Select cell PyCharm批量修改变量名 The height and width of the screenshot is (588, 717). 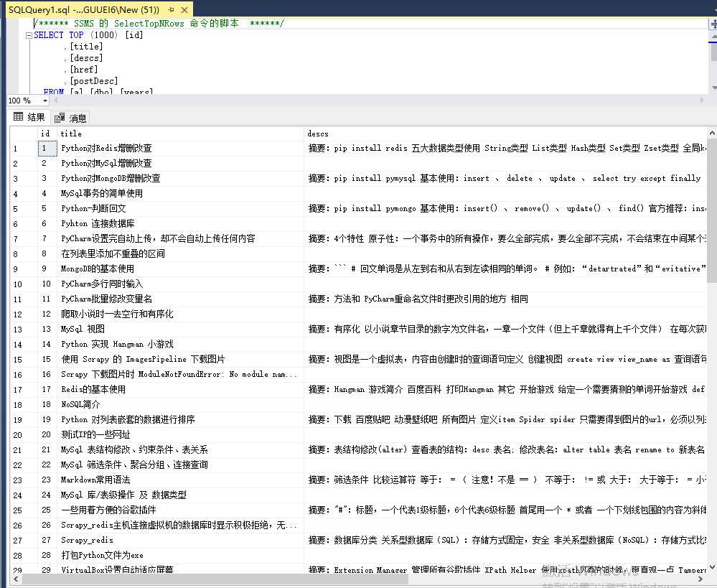click(x=180, y=299)
